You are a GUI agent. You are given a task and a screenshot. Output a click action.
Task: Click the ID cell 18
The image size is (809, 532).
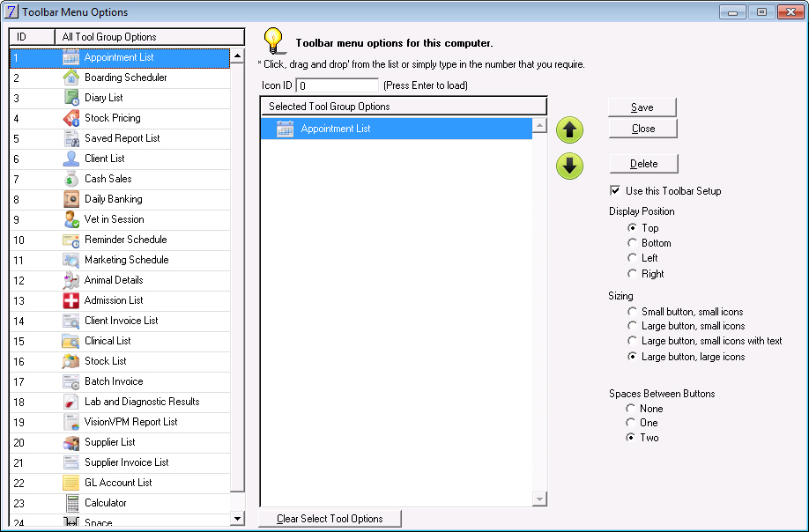click(33, 403)
